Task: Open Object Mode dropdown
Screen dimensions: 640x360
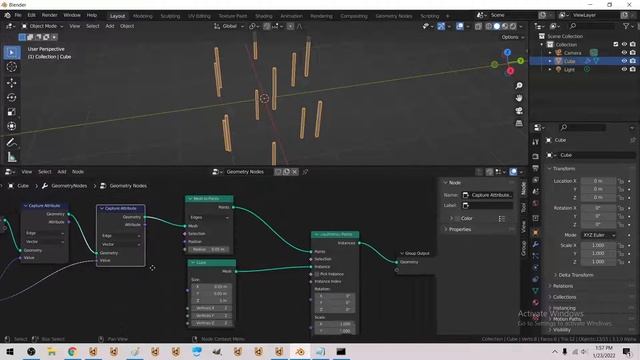Action: [x=42, y=26]
